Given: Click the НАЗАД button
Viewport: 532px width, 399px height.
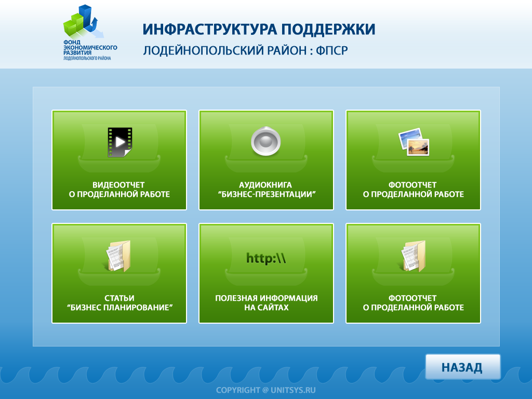Looking at the screenshot, I should 462,366.
